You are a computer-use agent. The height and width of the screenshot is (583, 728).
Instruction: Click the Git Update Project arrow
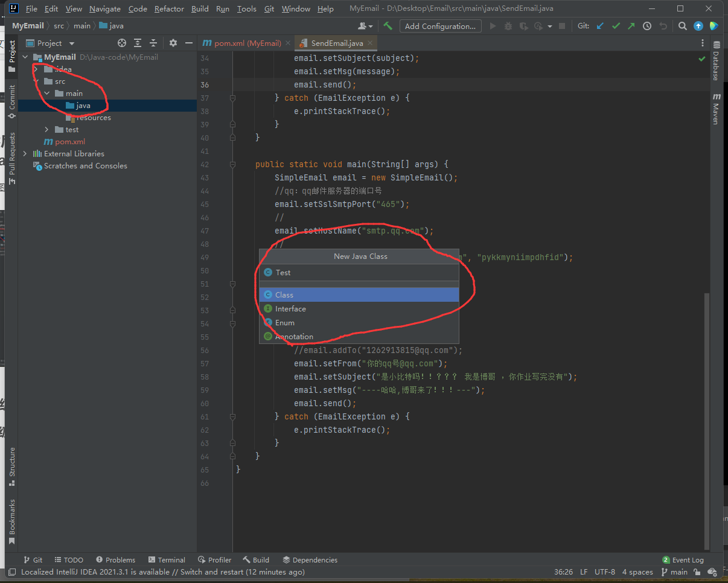pyautogui.click(x=600, y=26)
